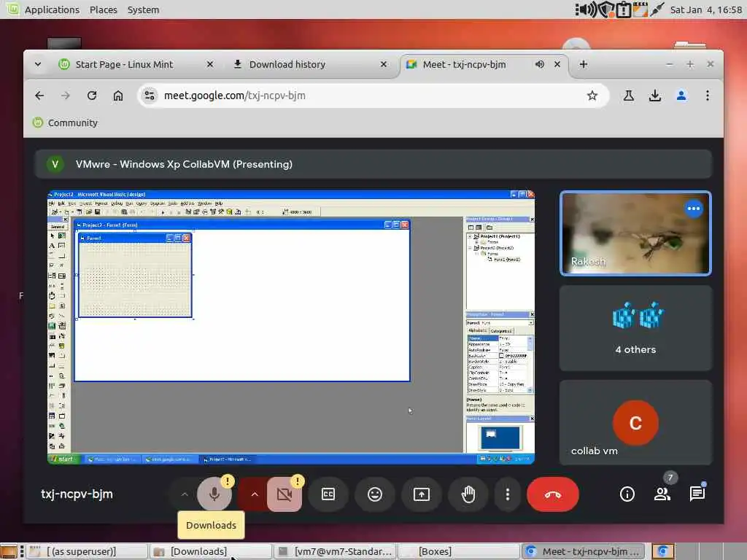
Task: Toggle closed captions in Meet
Action: [328, 494]
